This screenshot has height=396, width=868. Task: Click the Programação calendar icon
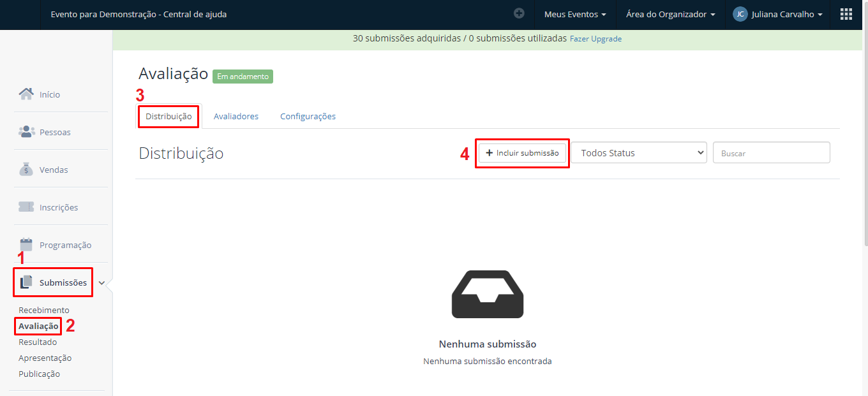coord(26,244)
